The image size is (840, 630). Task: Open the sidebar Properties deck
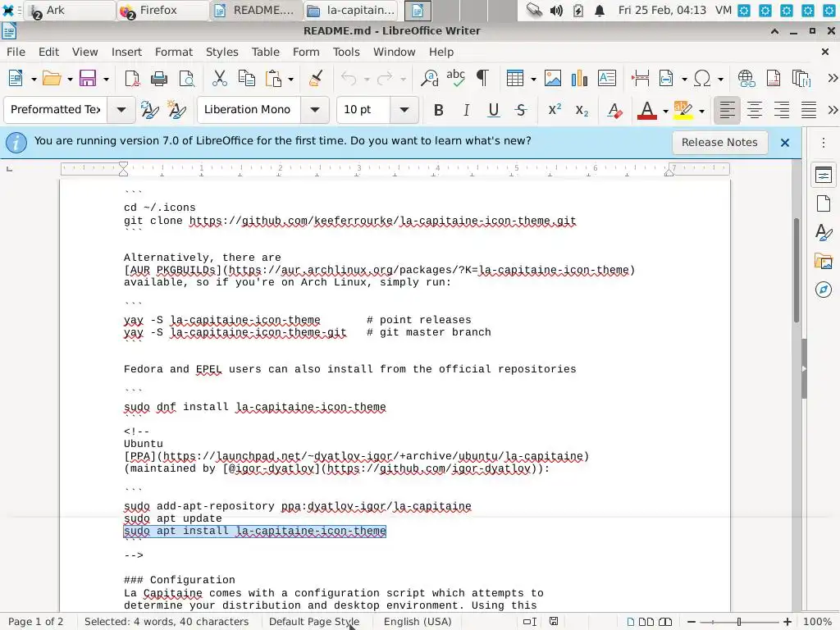(824, 176)
